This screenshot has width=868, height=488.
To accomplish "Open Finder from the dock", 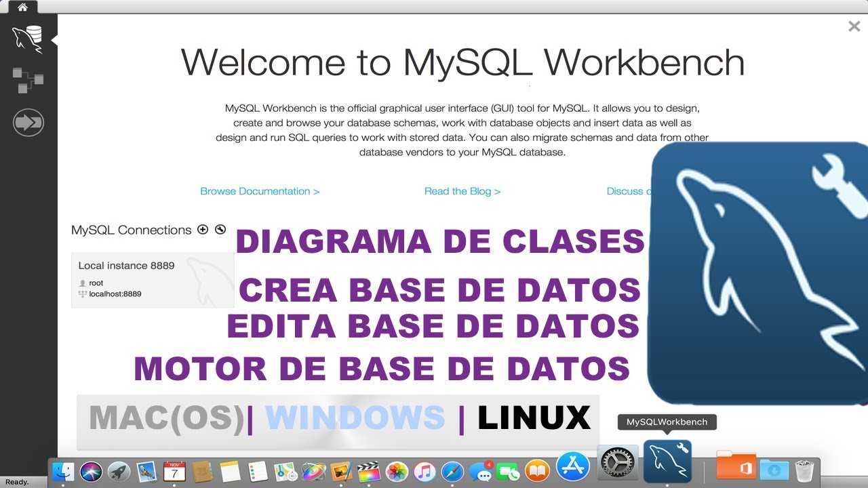I will pos(63,472).
